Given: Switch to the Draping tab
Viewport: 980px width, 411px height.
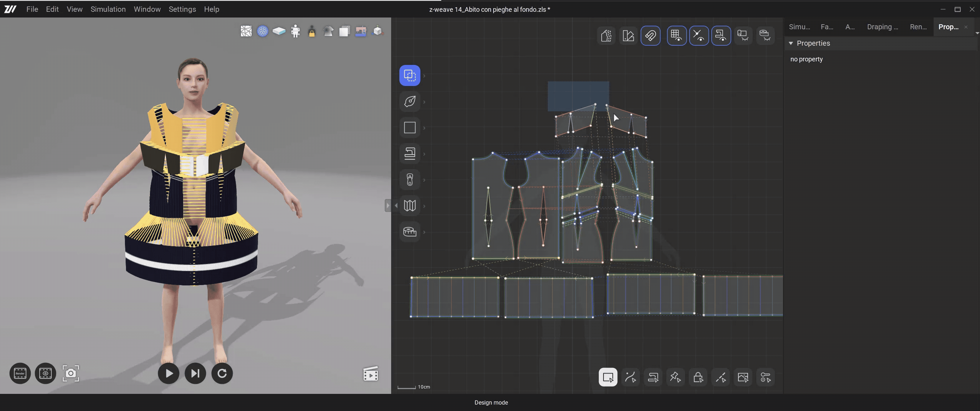Looking at the screenshot, I should point(882,27).
